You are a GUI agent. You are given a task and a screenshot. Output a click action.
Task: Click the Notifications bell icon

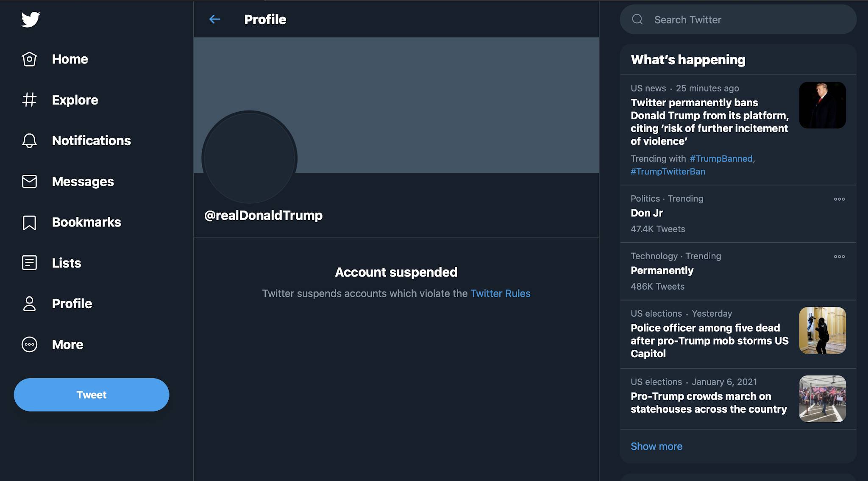click(x=29, y=141)
